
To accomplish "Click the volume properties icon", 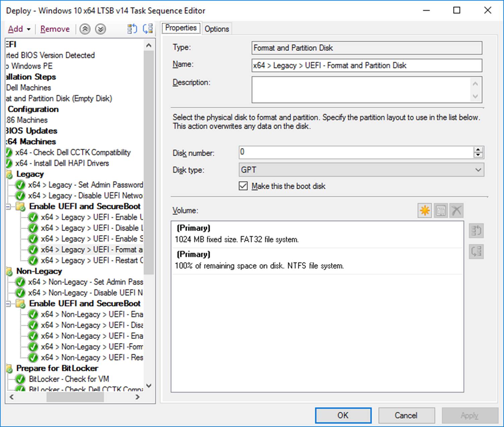I will pos(440,211).
